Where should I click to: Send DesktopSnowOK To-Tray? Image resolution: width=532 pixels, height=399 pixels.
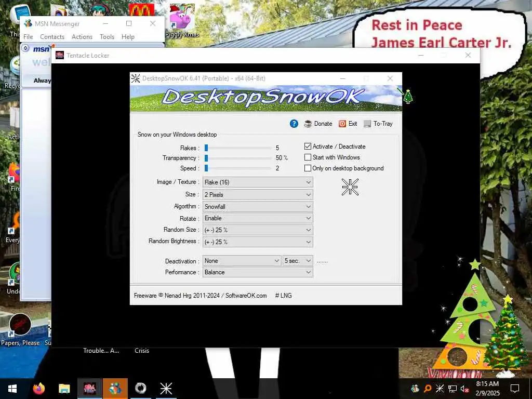378,124
